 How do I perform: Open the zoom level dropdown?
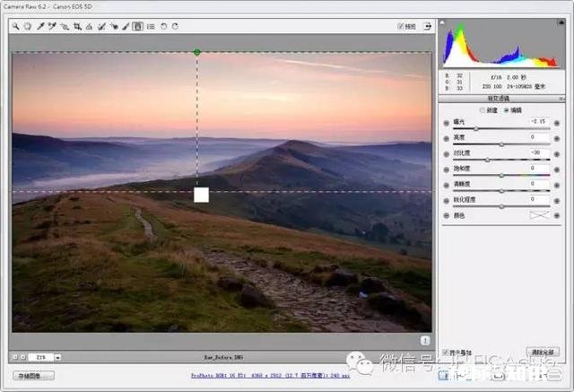tap(56, 356)
